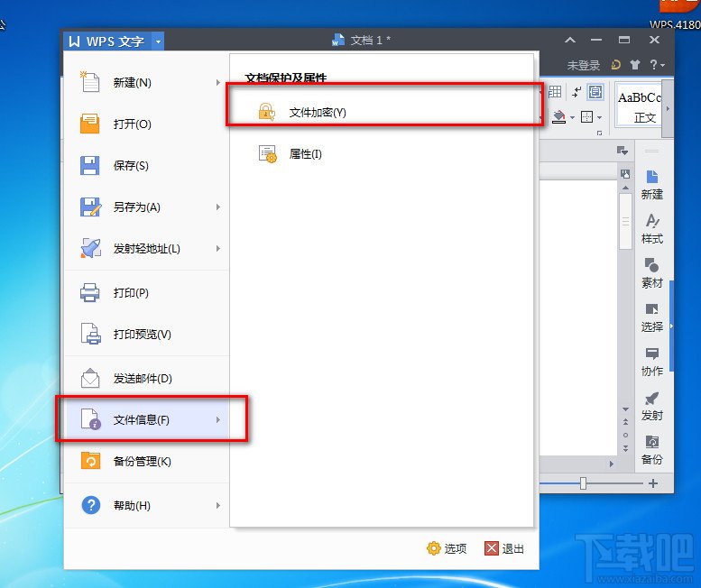
Task: Open the 样式 styles sidebar panel
Action: coord(651,229)
